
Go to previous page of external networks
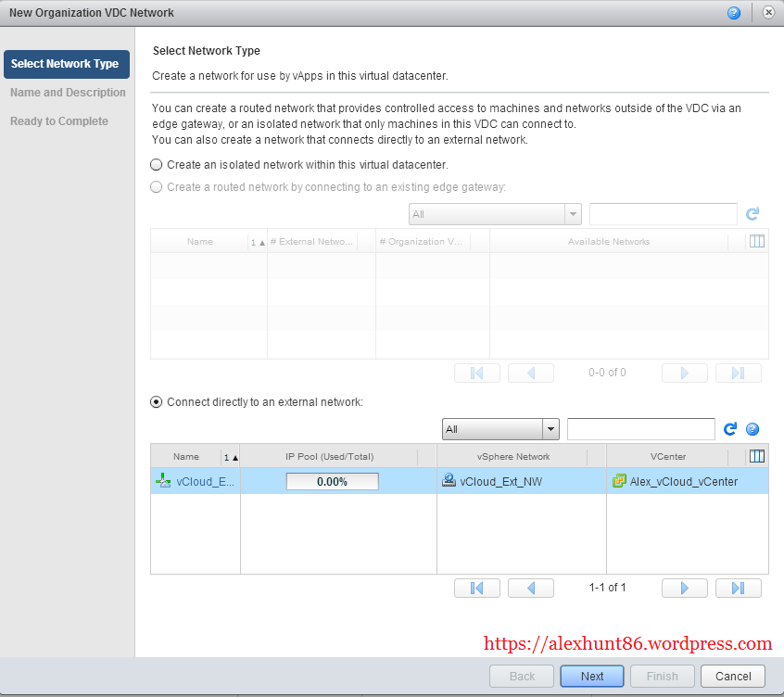[x=531, y=588]
